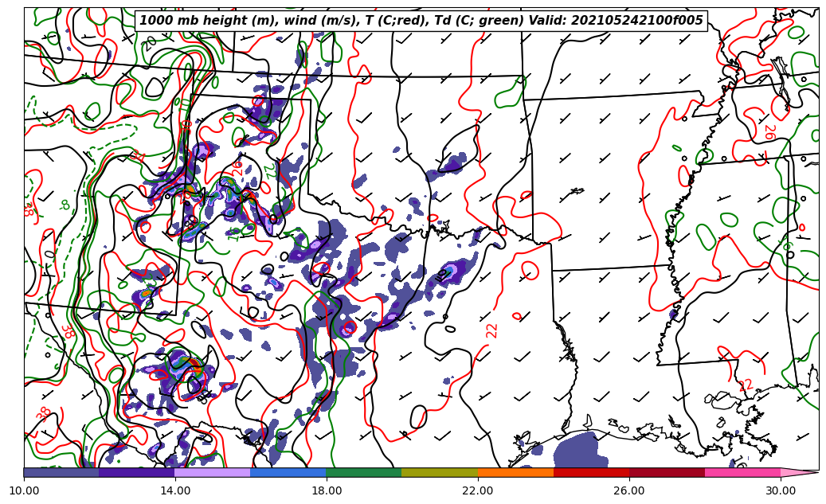The height and width of the screenshot is (504, 826).
Task: Select the light lavender 14–16 colorbar segment
Action: point(213,472)
